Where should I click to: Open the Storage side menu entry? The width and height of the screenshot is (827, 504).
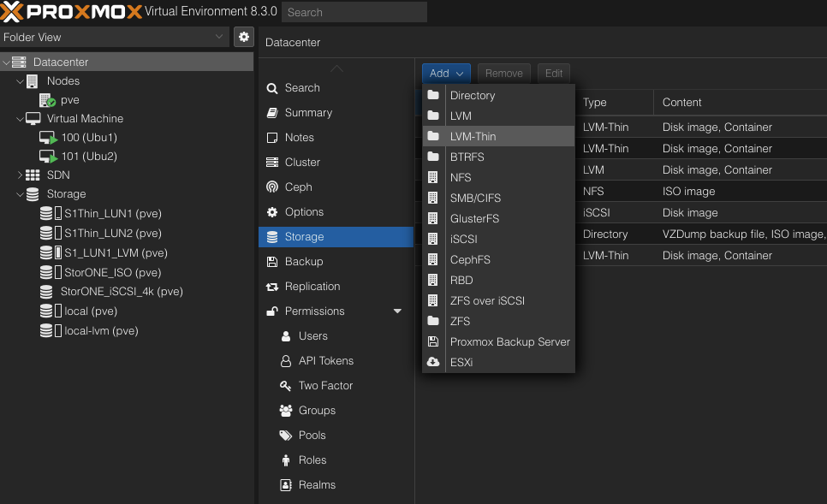tap(336, 237)
